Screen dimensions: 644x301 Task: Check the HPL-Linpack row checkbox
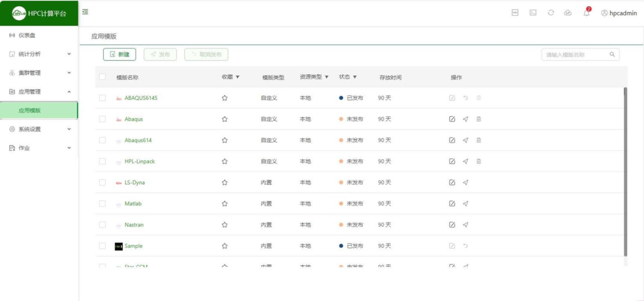103,161
